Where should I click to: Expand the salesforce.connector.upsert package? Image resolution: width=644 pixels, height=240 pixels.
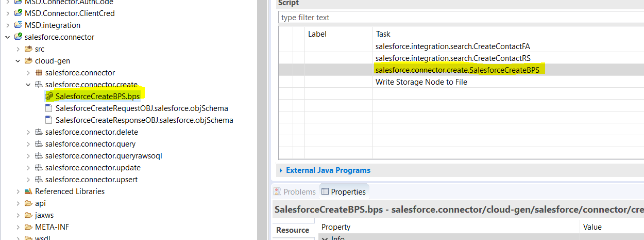tap(28, 179)
